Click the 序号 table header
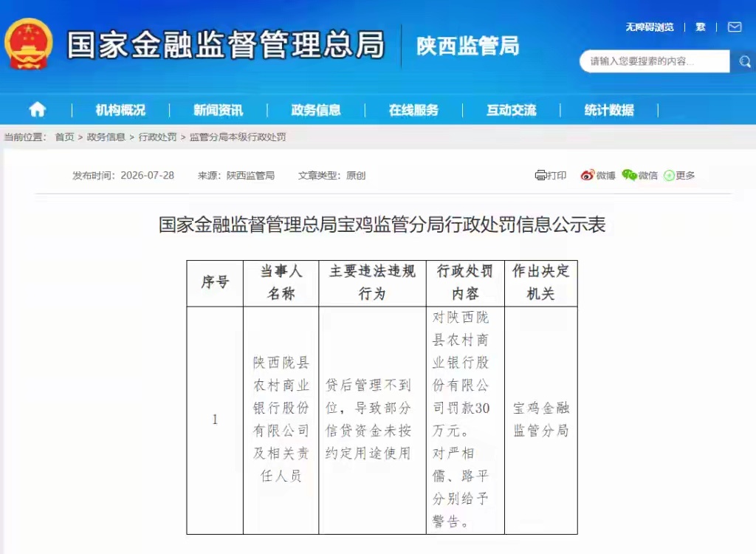Viewport: 756px width, 554px height. point(215,282)
